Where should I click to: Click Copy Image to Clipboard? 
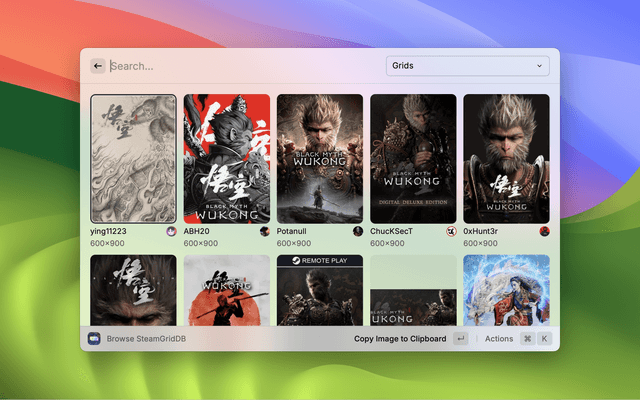[400, 339]
